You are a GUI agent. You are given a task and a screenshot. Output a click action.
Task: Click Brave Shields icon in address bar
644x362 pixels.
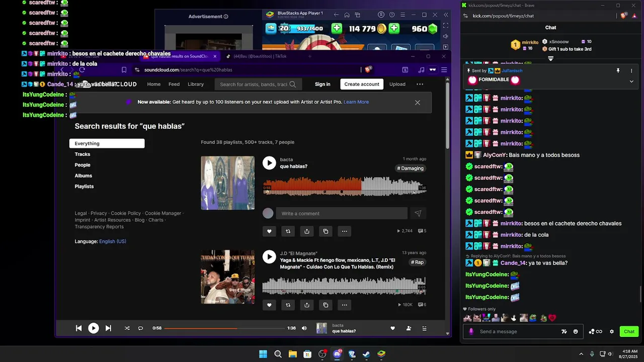[x=368, y=70]
